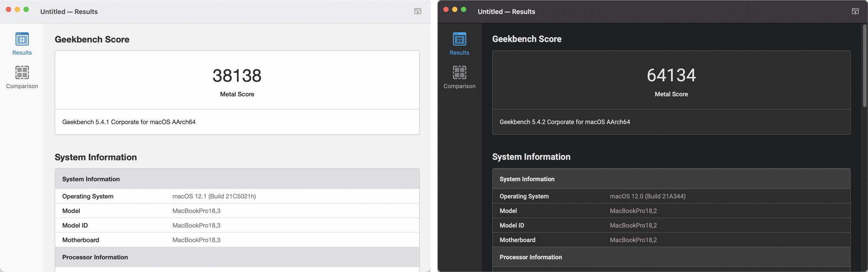This screenshot has height=272, width=868.
Task: Click macOS 12.1 (Build 21C5021h) value
Action: (214, 196)
